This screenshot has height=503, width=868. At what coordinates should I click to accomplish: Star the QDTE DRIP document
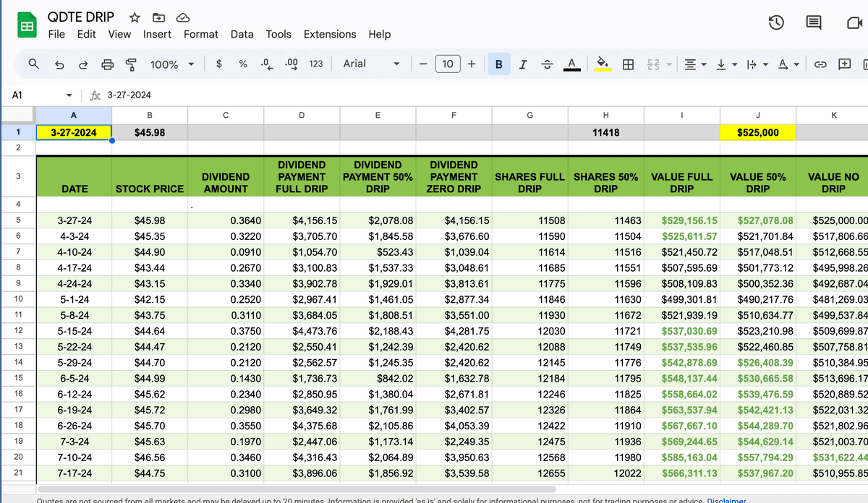click(x=135, y=17)
